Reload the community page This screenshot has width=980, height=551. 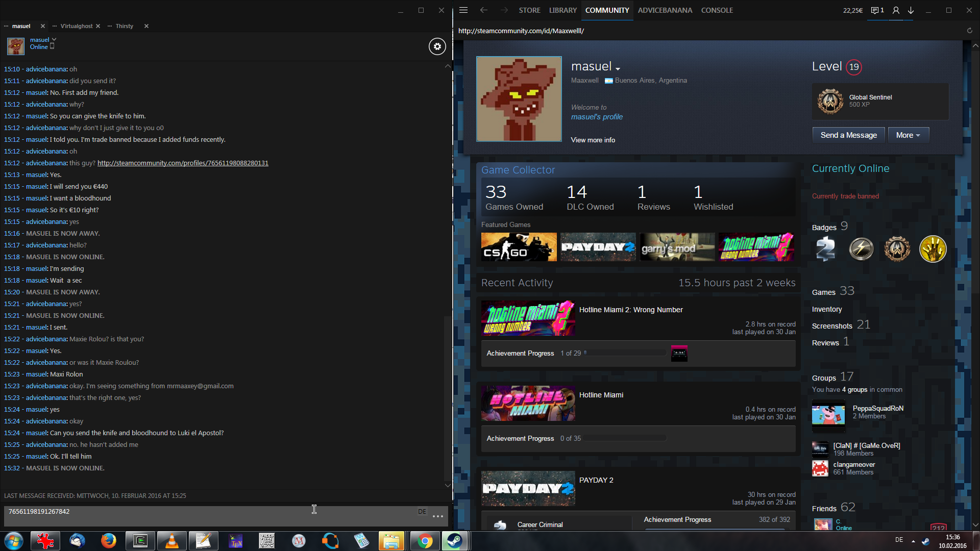(969, 31)
